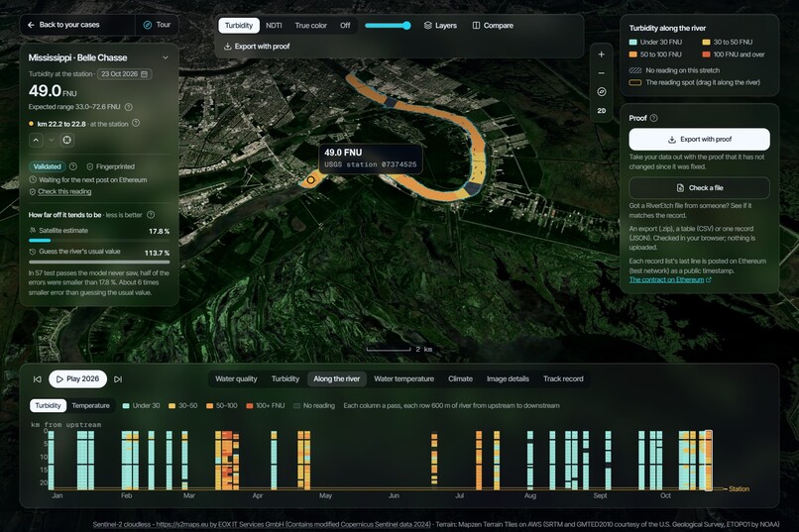Click the Satellite estimate 17.8 % error bar
The height and width of the screenshot is (532, 799).
tap(99, 241)
